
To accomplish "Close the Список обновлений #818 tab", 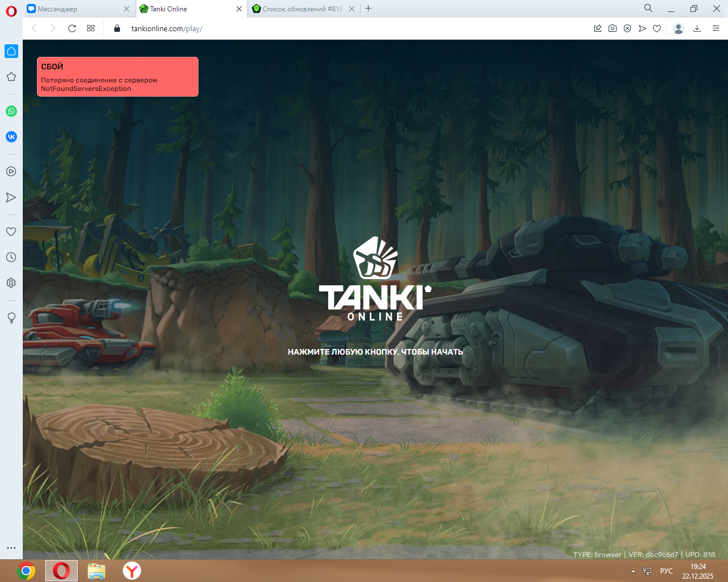I will coord(351,9).
